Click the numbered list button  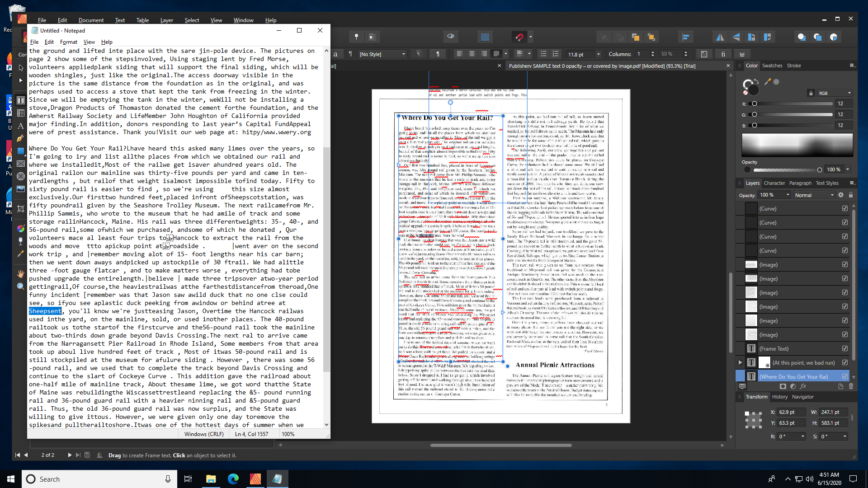tap(556, 54)
